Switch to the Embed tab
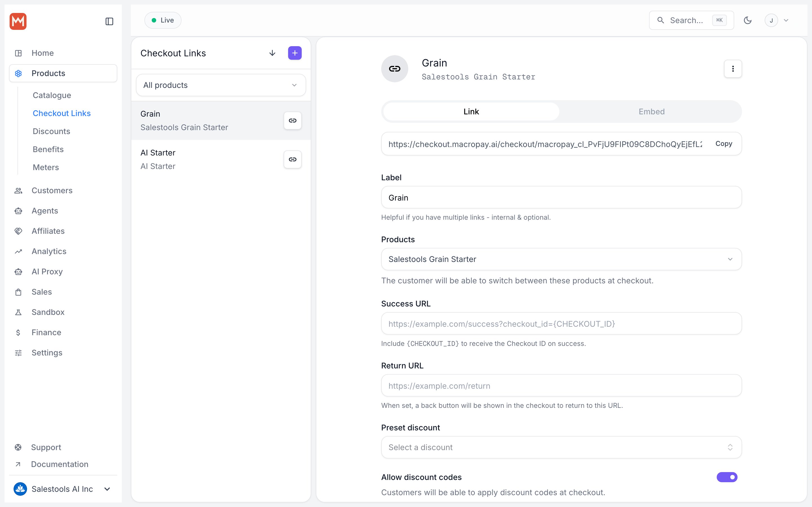 click(x=651, y=112)
